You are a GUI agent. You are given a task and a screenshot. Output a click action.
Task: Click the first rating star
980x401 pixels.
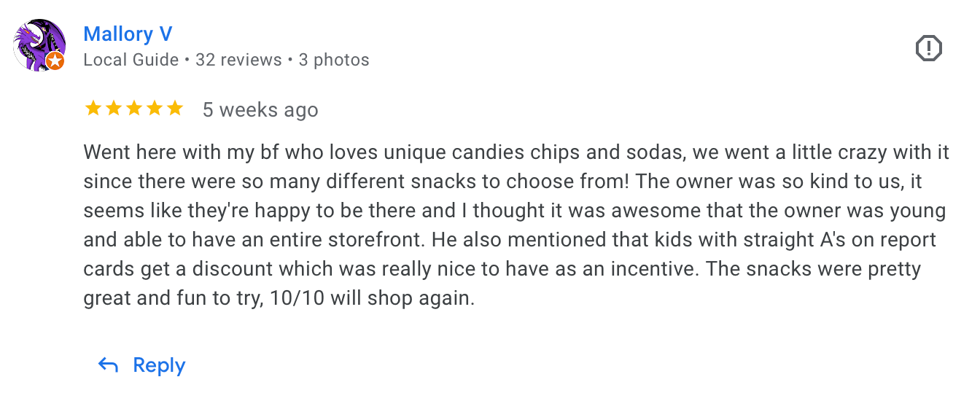tap(93, 109)
